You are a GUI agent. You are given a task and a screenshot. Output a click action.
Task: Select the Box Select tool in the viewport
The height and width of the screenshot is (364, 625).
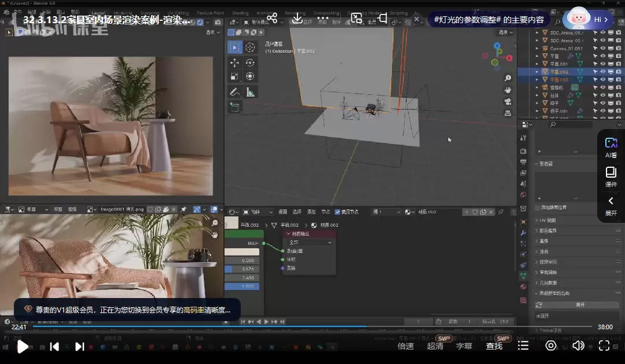pyautogui.click(x=235, y=47)
